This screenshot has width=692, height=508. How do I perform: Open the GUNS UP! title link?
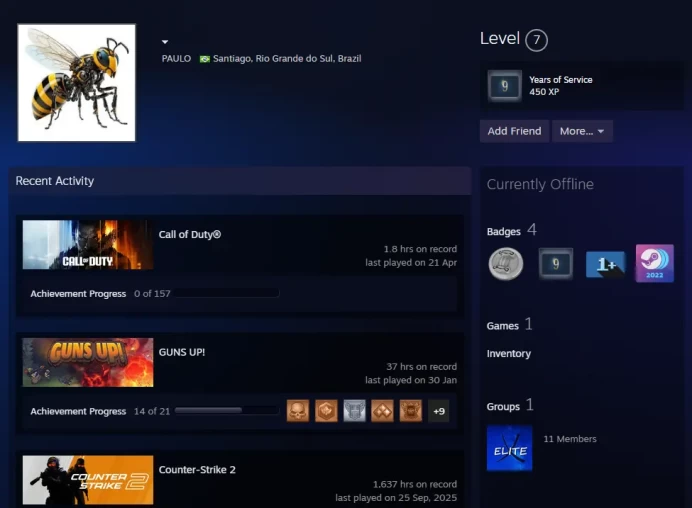(182, 352)
